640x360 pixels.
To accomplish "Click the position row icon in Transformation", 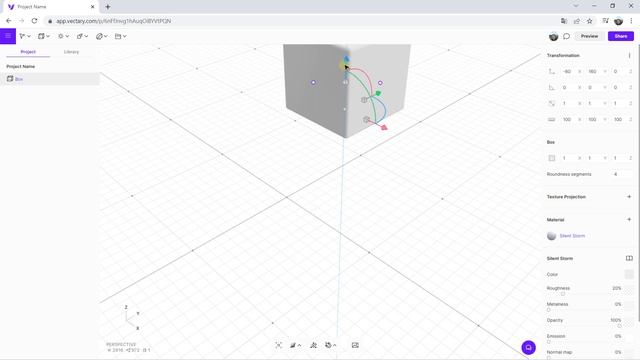I will tap(551, 71).
